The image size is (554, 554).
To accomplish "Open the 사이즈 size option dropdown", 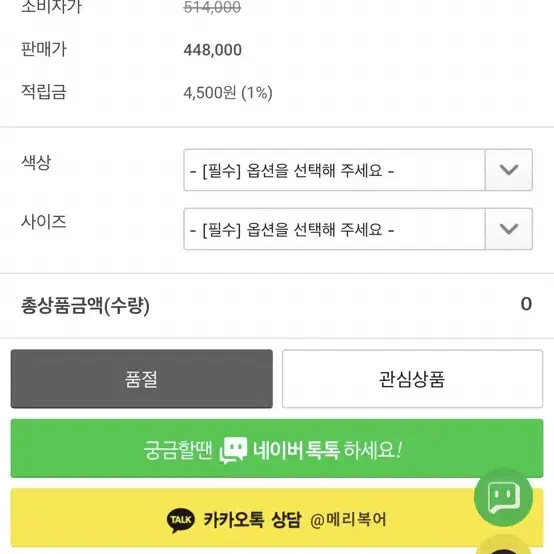I will (358, 229).
